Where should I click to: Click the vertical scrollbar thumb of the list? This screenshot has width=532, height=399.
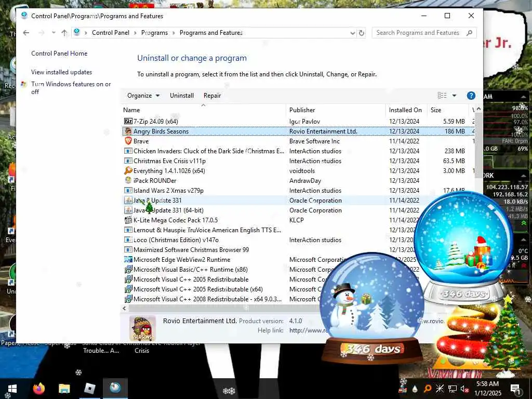[478, 146]
